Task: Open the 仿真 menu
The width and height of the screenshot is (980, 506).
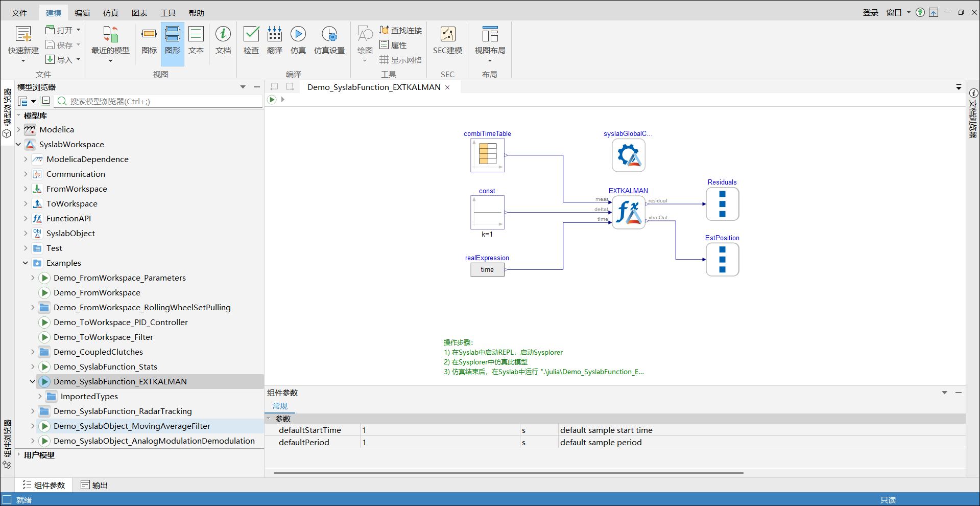Action: [x=110, y=13]
